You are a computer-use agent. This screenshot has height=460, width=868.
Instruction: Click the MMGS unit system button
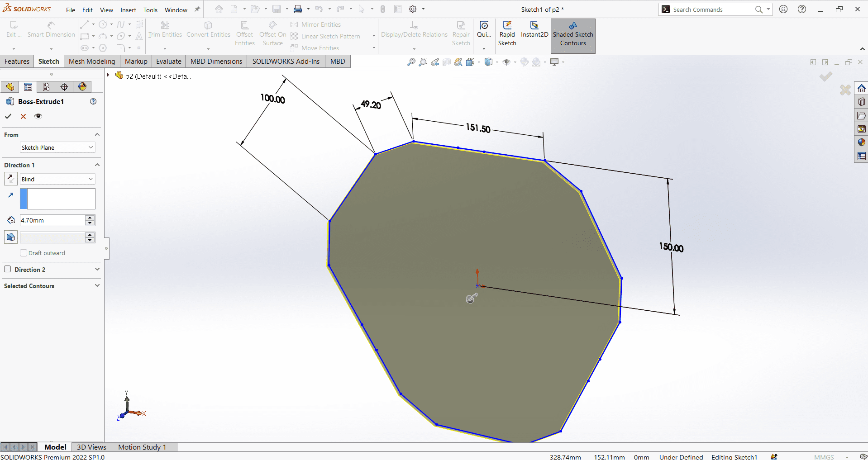(824, 457)
